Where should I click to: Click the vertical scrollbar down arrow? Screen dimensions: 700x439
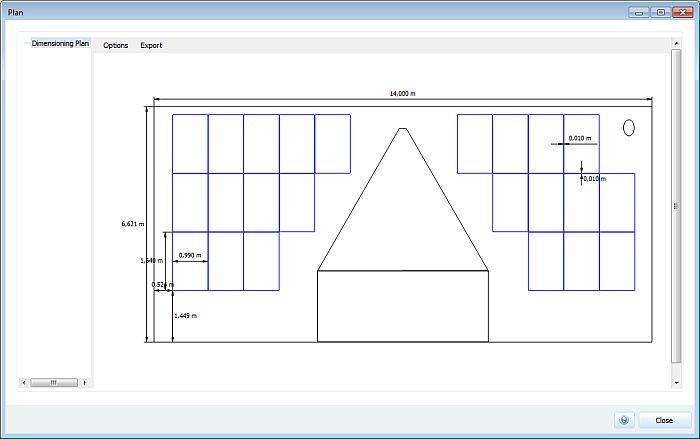click(676, 383)
